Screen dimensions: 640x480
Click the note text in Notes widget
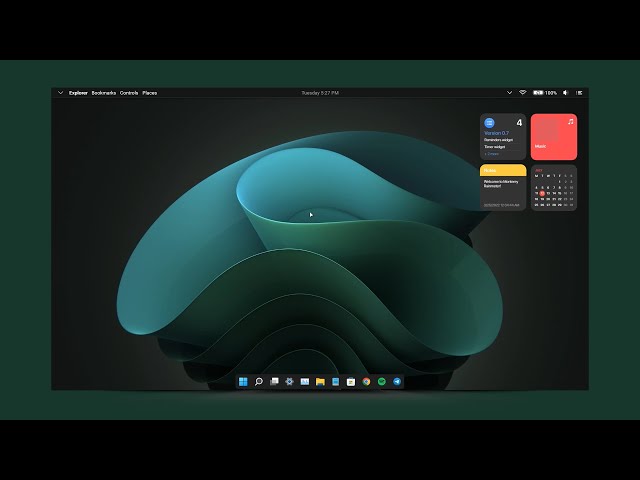501,184
